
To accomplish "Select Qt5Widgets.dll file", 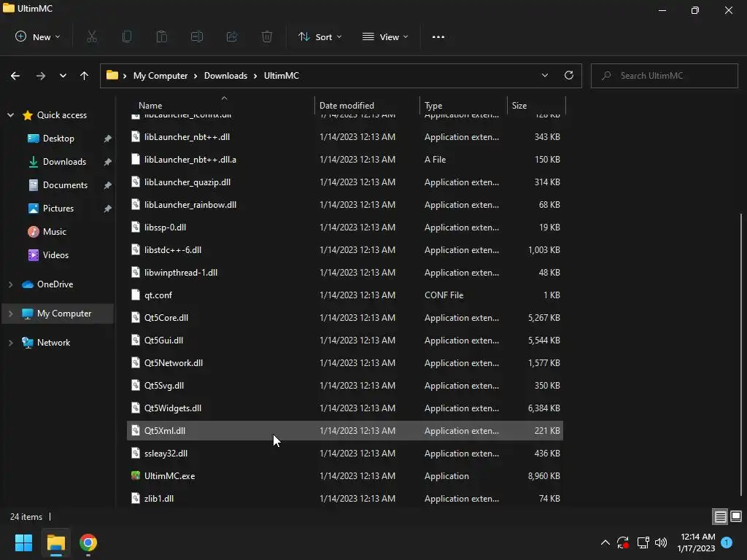I will [345, 408].
